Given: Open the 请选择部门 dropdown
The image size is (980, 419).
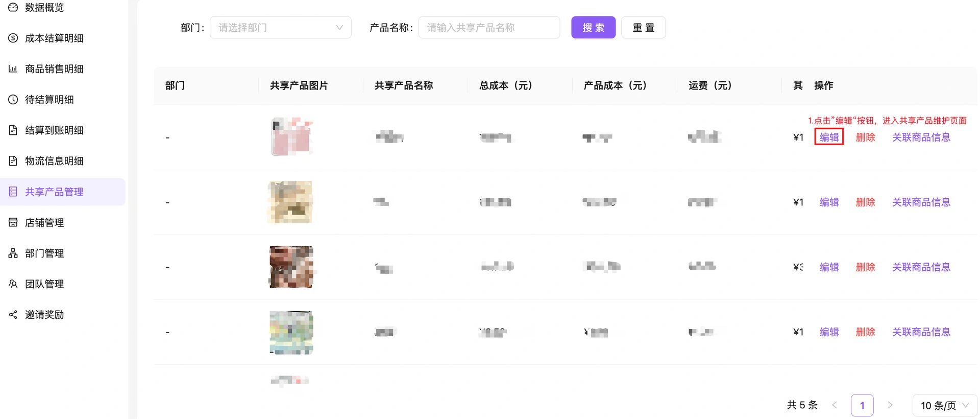Looking at the screenshot, I should tap(281, 28).
